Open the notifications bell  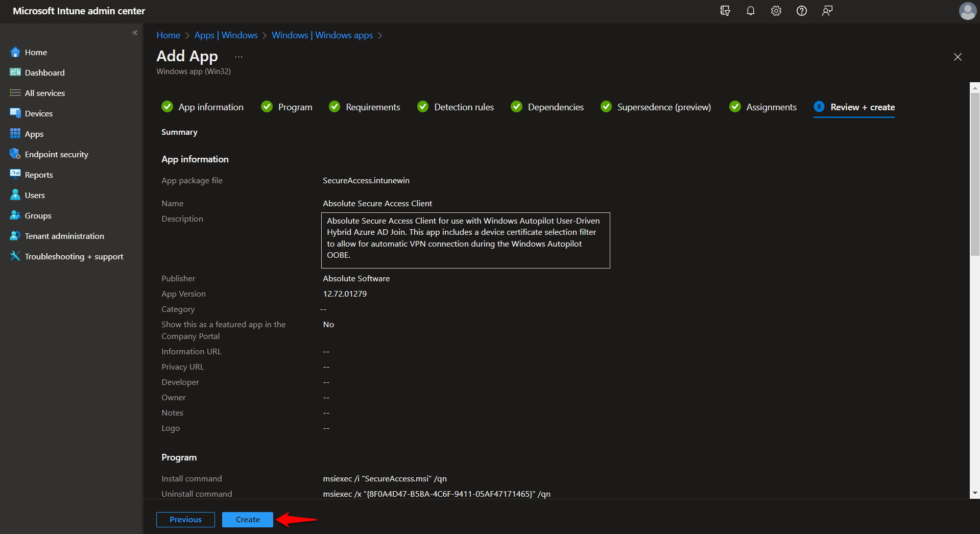point(750,11)
